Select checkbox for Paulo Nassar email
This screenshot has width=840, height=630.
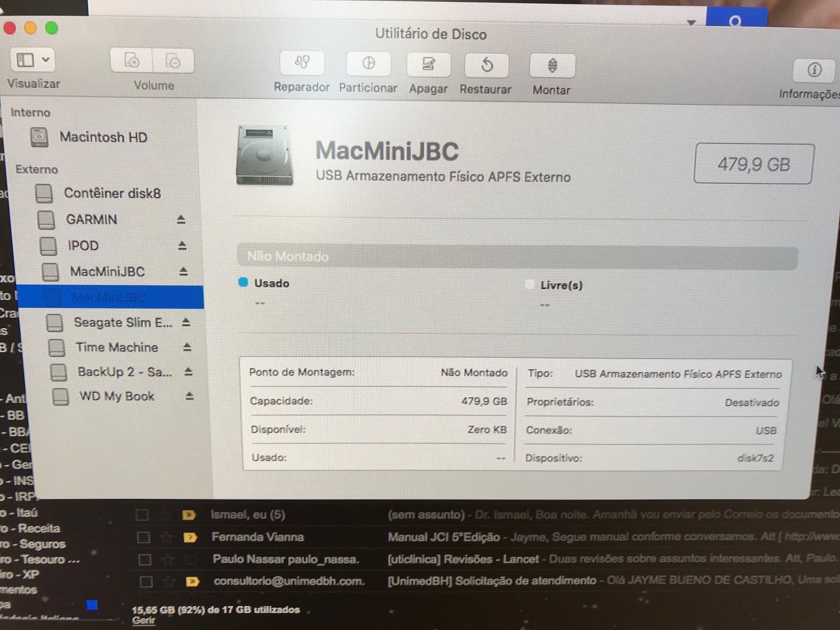pos(145,560)
